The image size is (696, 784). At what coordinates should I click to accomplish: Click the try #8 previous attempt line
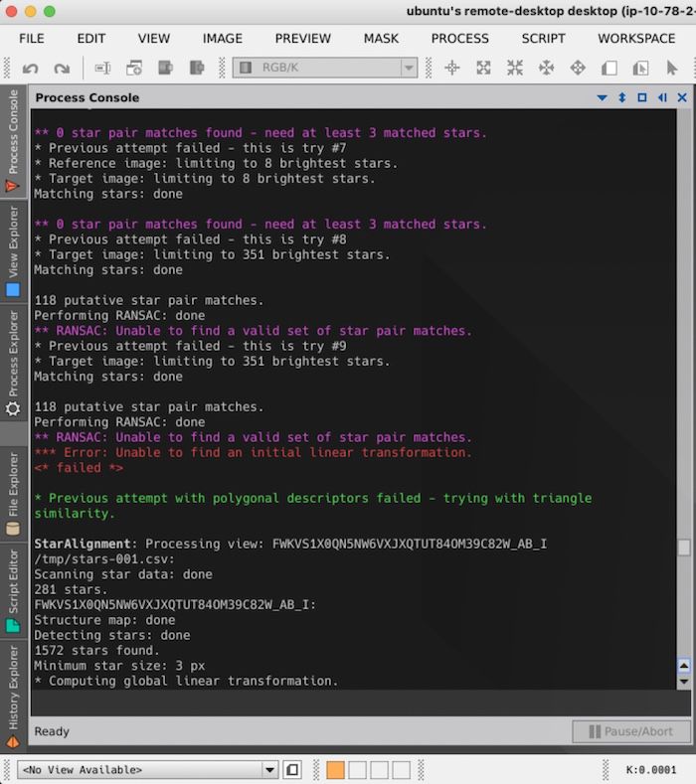(x=190, y=239)
